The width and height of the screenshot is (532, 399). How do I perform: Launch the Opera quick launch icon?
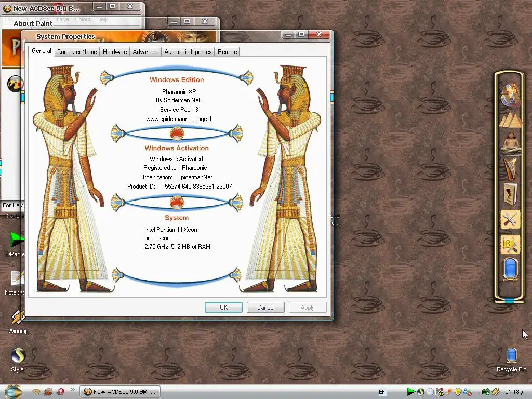click(x=61, y=392)
